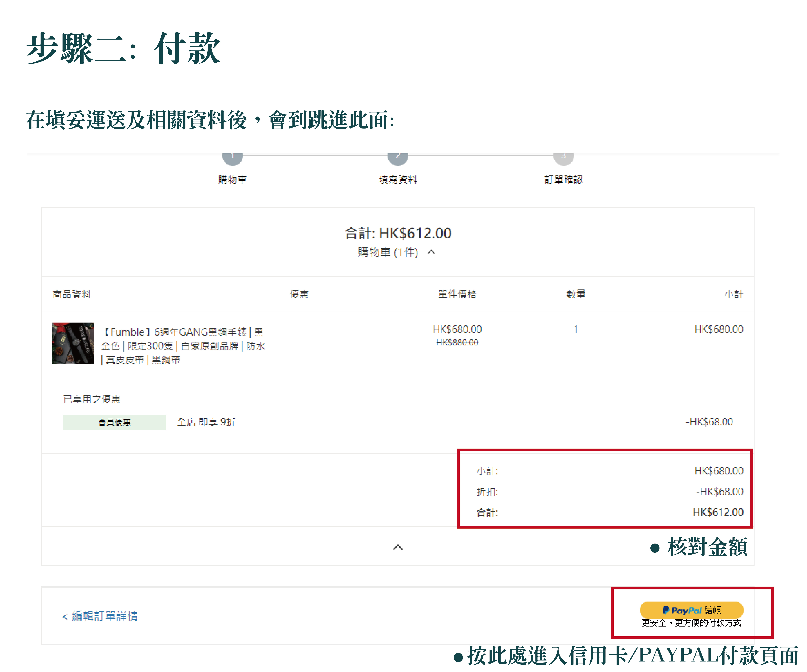Collapse the 購物車 (1件) chevron
The image size is (807, 672).
[431, 252]
